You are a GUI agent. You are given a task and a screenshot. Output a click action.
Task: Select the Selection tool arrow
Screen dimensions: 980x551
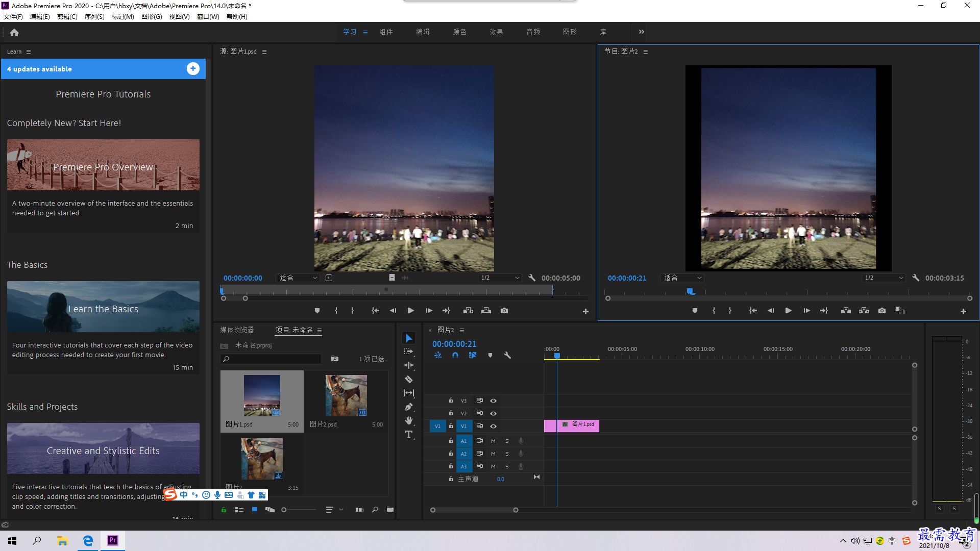(409, 338)
